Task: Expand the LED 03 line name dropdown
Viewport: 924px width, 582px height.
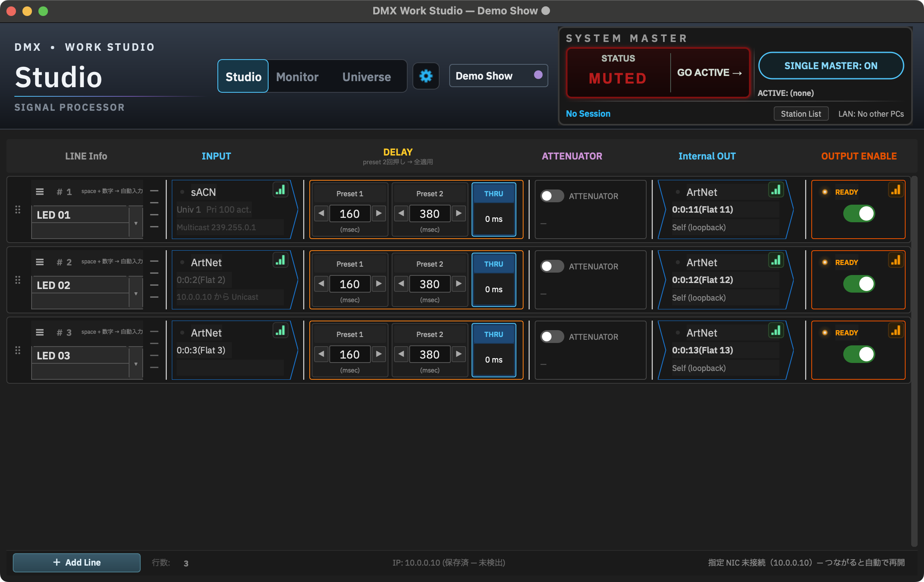Action: pos(136,364)
